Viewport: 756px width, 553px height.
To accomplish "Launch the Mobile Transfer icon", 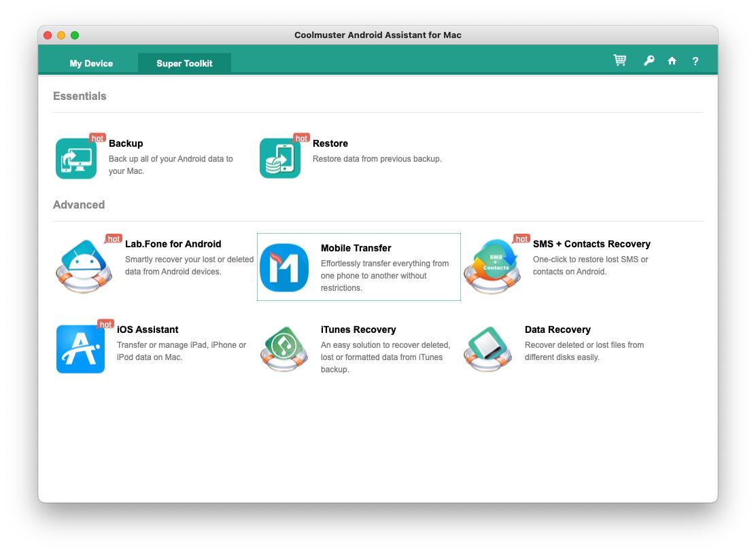I will coord(284,268).
